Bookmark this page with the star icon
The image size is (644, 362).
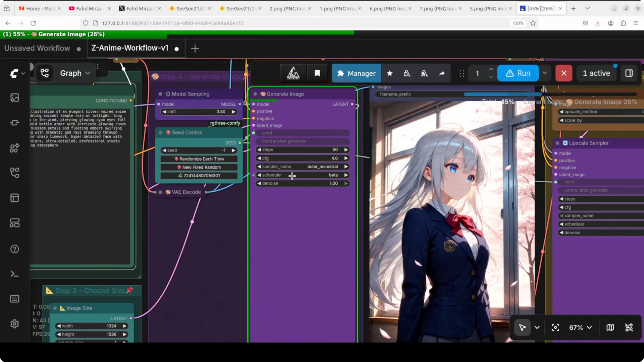[x=533, y=23]
